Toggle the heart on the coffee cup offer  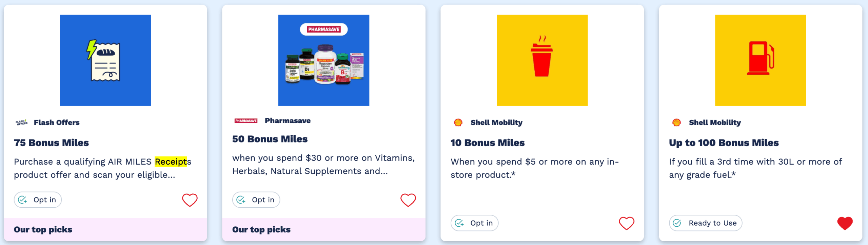pos(627,223)
